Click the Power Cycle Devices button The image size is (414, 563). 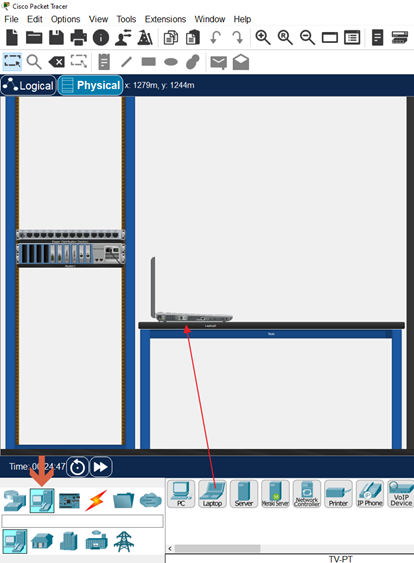click(78, 467)
